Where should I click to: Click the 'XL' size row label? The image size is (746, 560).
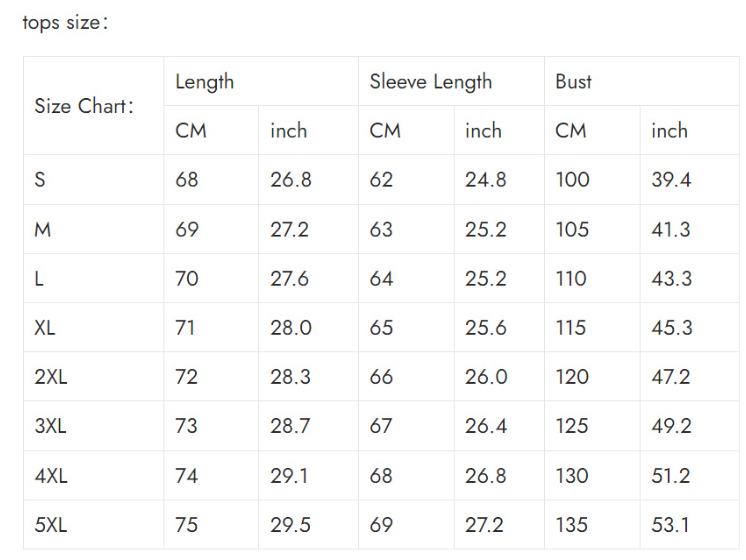pyautogui.click(x=45, y=328)
